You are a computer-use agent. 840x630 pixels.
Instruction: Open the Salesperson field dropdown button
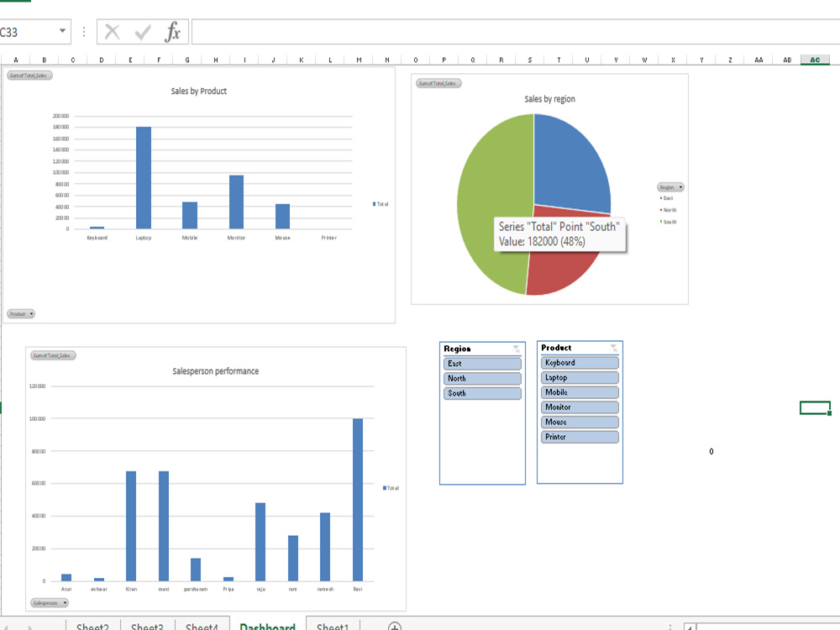point(50,602)
